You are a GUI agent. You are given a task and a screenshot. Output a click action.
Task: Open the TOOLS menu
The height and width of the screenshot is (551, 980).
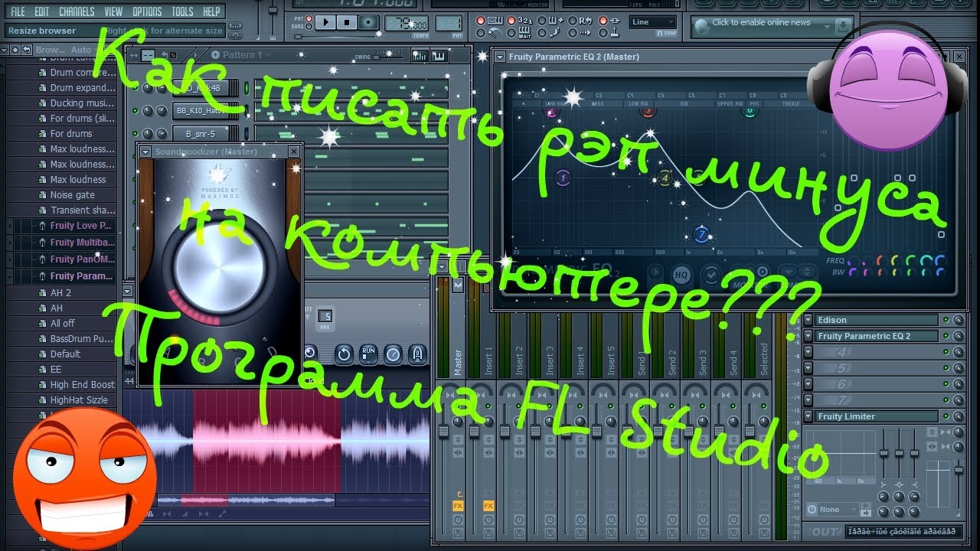[182, 11]
